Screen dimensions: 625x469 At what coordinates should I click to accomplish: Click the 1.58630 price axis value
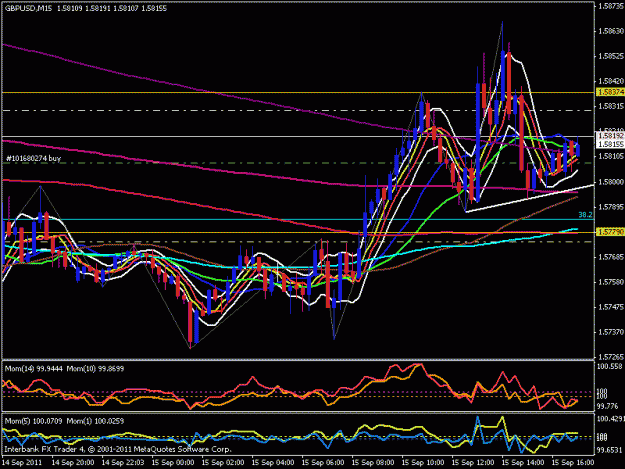coord(611,31)
